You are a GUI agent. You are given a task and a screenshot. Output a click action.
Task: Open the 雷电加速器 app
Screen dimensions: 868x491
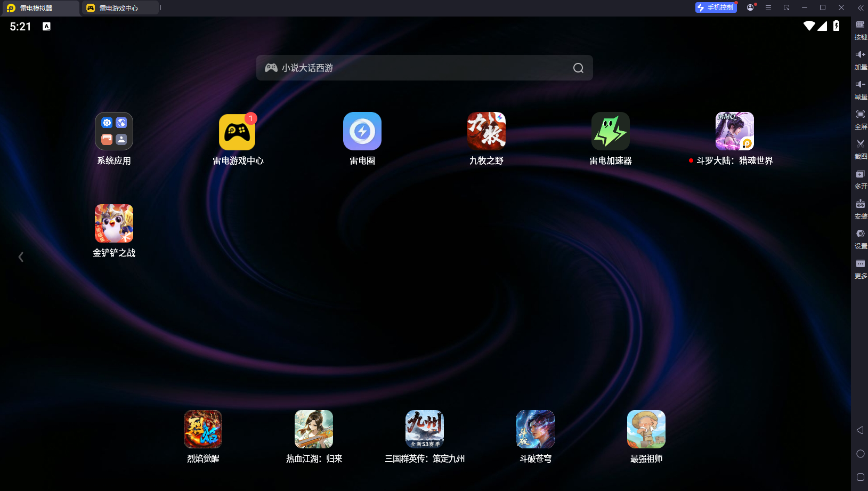pyautogui.click(x=611, y=131)
